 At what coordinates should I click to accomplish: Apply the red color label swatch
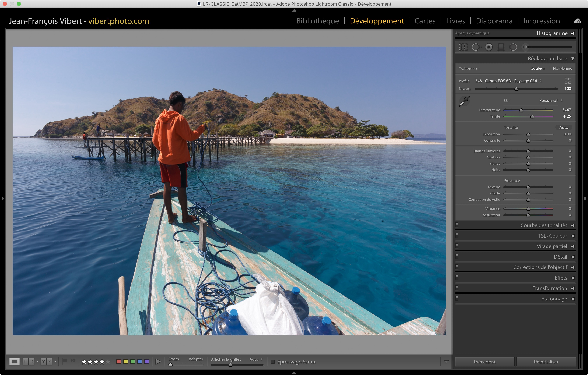click(x=119, y=361)
